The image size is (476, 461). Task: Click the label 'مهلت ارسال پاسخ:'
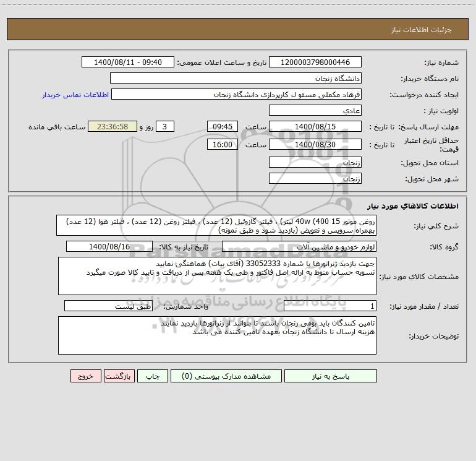coord(428,127)
